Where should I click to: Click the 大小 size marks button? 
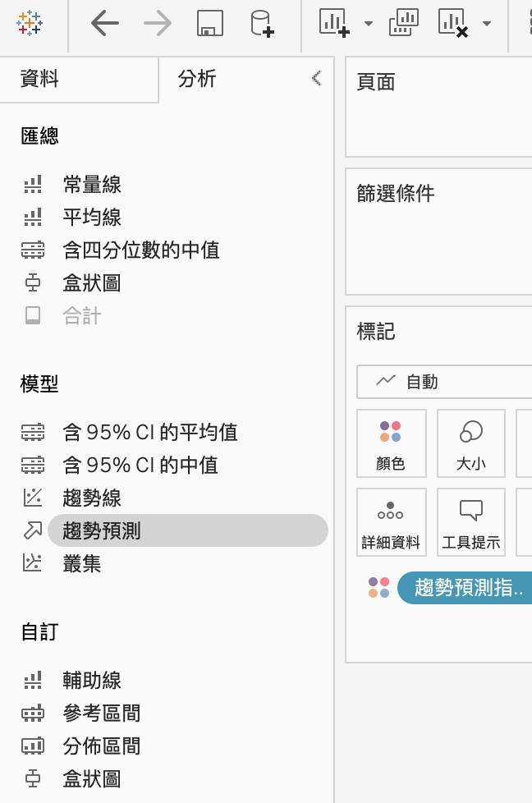point(471,443)
